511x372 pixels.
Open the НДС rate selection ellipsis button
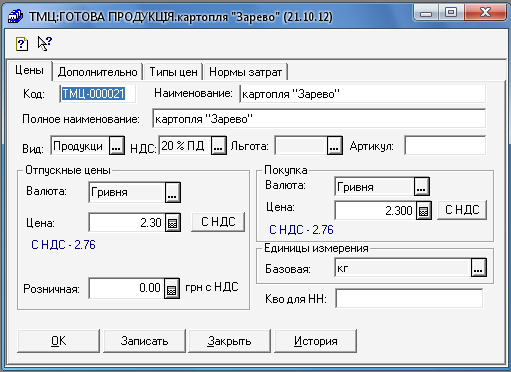[218, 145]
